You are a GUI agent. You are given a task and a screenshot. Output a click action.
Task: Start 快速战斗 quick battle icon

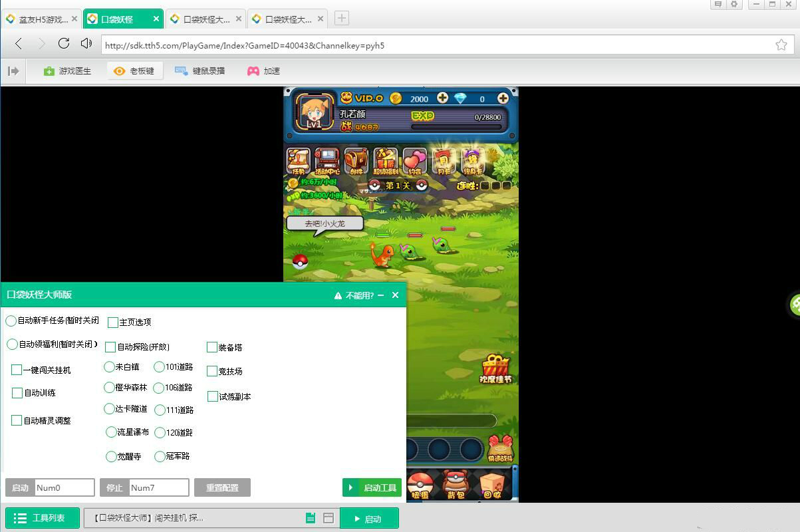point(500,449)
